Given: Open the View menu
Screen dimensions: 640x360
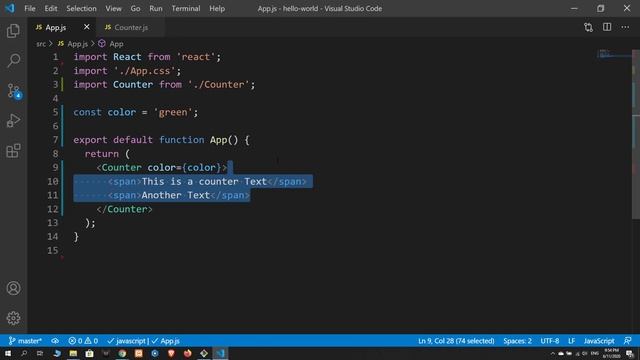Looking at the screenshot, I should pos(113,8).
